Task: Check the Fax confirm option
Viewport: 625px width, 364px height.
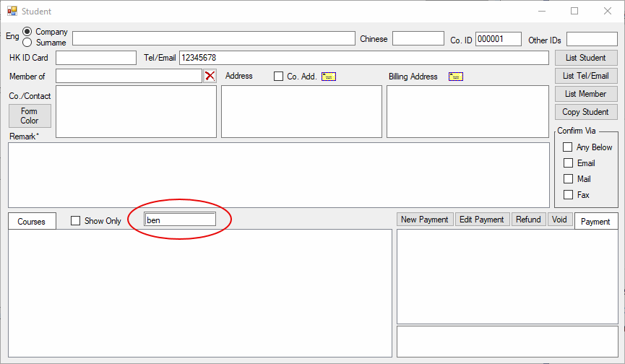Action: tap(568, 195)
